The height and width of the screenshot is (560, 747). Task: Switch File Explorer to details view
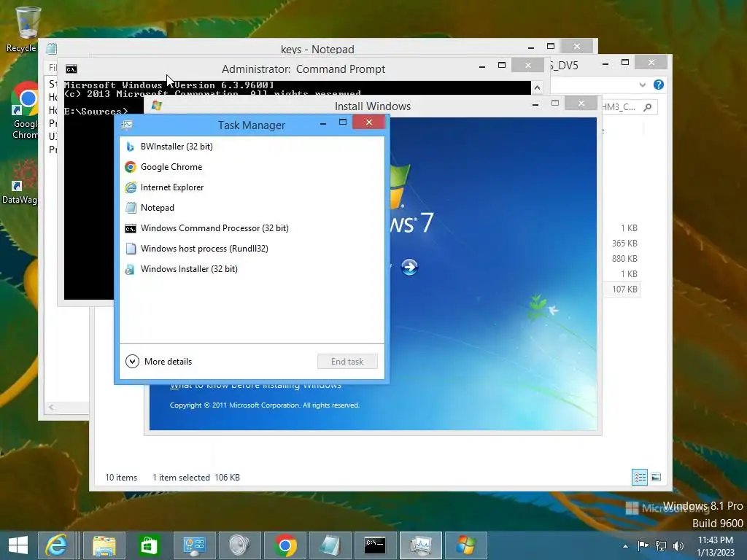tap(639, 477)
